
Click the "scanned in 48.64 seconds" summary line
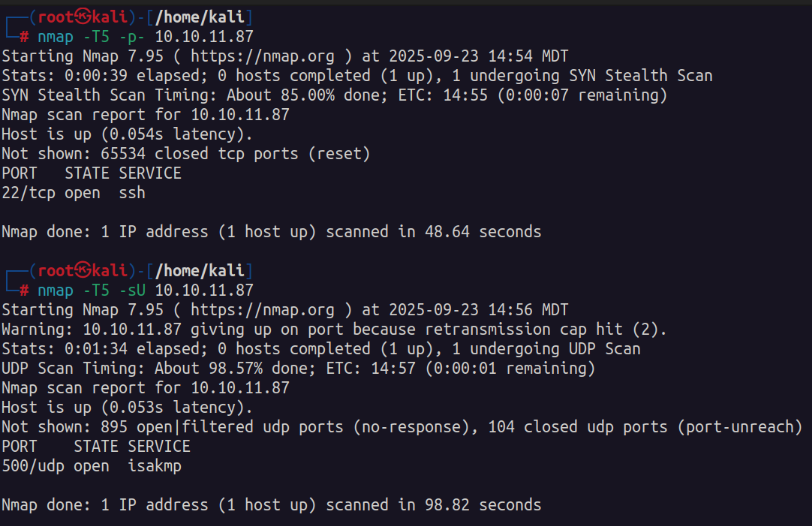[x=271, y=232]
